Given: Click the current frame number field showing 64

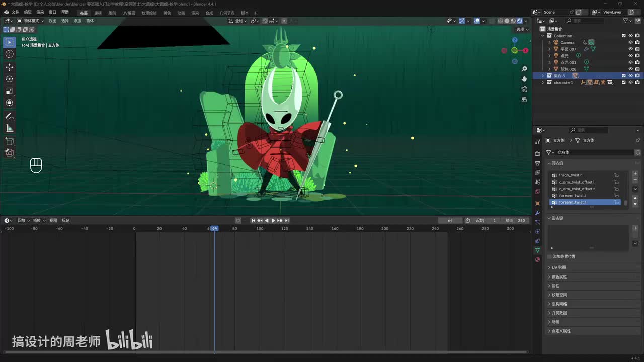Looking at the screenshot, I should pyautogui.click(x=450, y=220).
